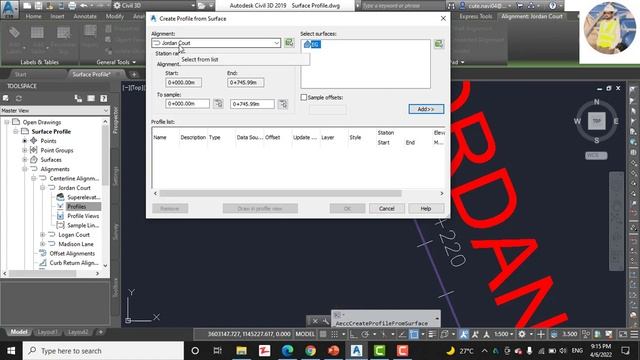Pick alignment from drawing icon beside Alignment dropdown

point(289,42)
